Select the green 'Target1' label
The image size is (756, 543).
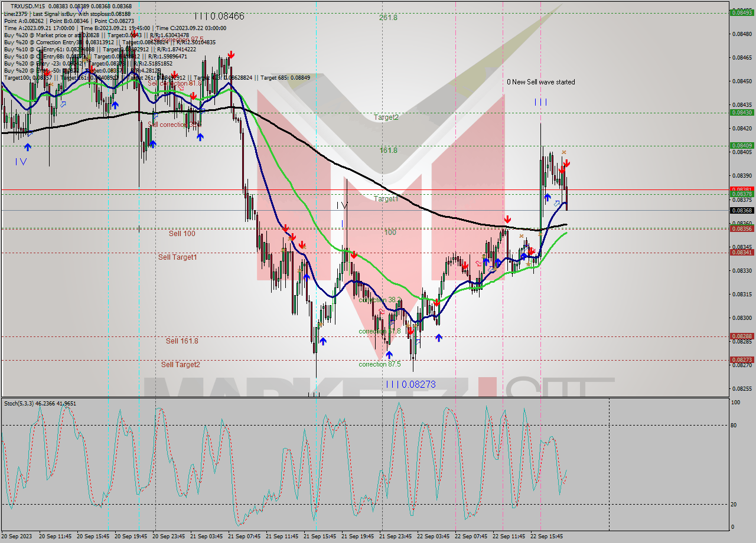(386, 198)
